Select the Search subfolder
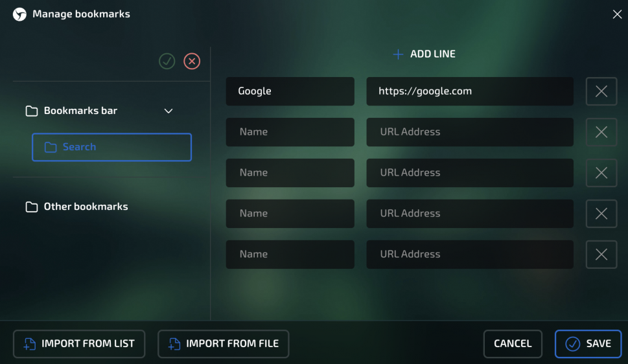This screenshot has width=628, height=364. tap(111, 147)
